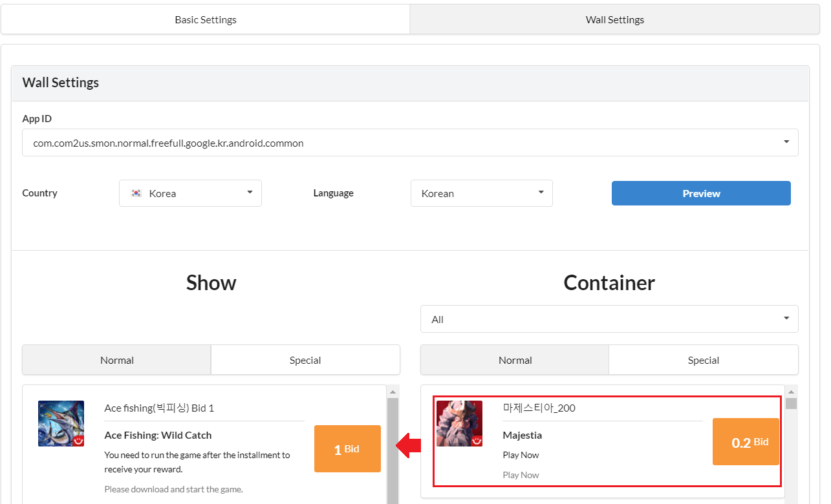Select the Normal tab under Show
Image resolution: width=831 pixels, height=504 pixels.
click(117, 360)
